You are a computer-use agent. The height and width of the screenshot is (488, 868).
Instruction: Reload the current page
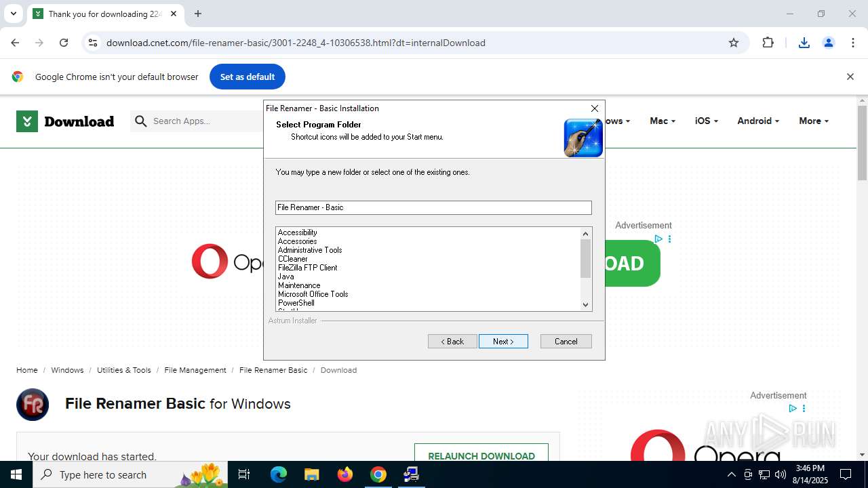coord(64,43)
